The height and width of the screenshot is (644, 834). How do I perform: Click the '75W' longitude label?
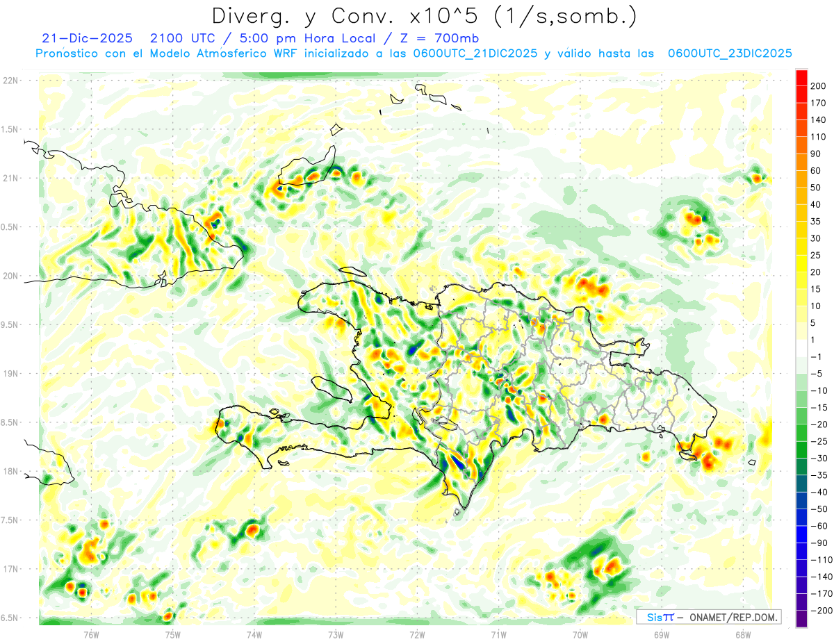point(172,634)
